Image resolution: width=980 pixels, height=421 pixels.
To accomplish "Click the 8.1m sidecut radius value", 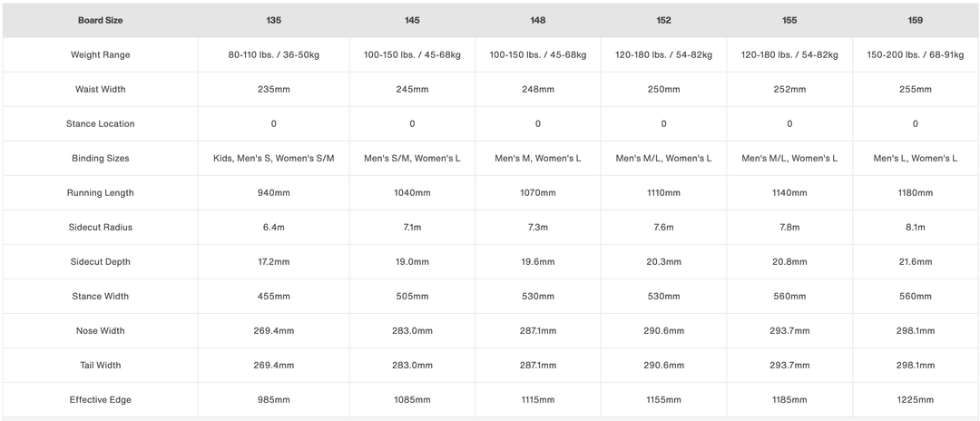I will point(915,227).
